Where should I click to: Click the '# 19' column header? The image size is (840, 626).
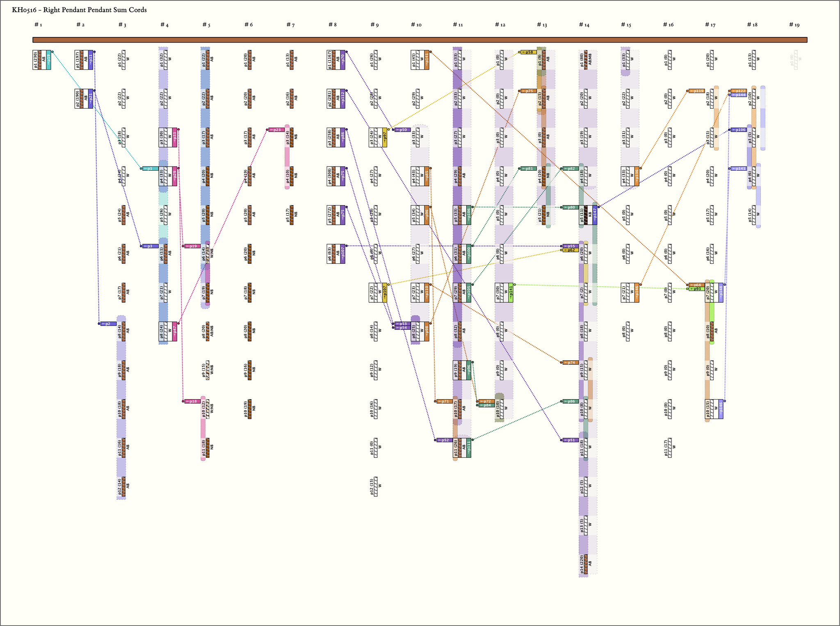pyautogui.click(x=794, y=25)
